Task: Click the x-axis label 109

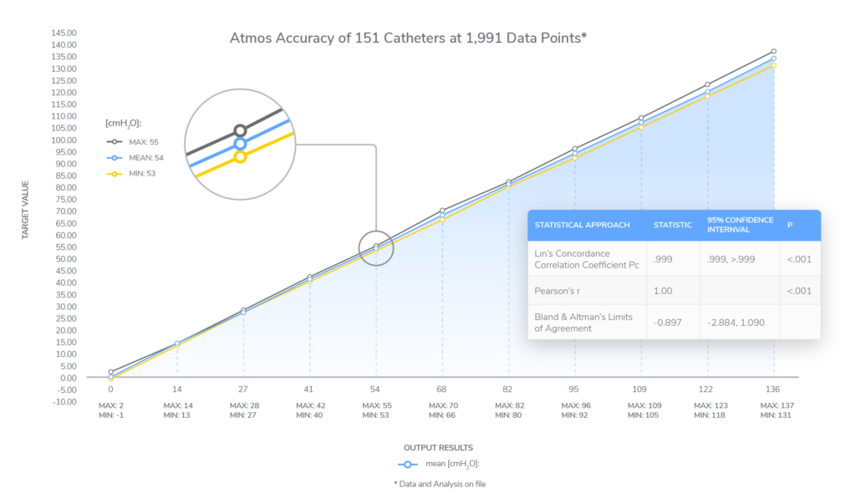Action: 641,389
